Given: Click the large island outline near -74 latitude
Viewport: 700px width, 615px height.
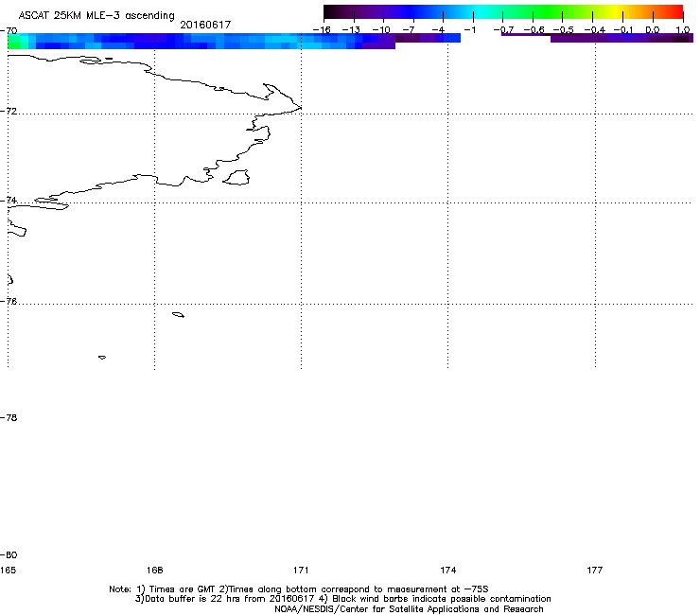Looking at the screenshot, I should pyautogui.click(x=236, y=177).
